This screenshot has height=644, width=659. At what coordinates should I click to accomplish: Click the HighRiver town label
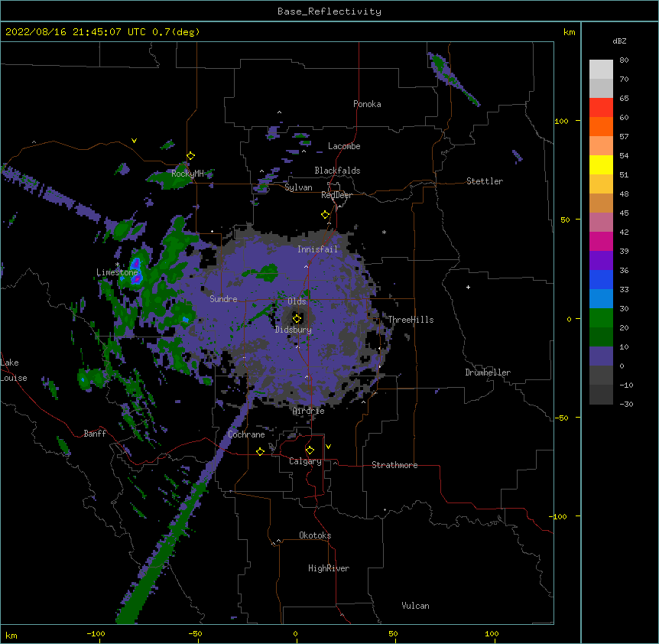click(329, 568)
